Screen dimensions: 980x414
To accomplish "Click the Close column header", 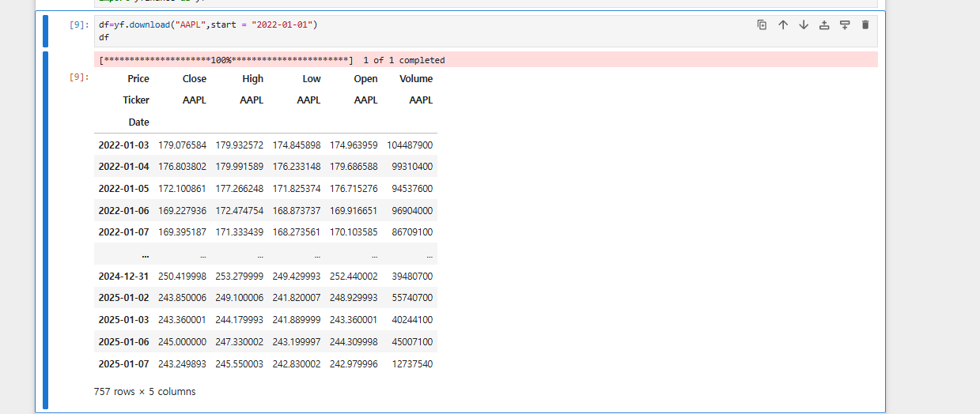I will coord(195,79).
